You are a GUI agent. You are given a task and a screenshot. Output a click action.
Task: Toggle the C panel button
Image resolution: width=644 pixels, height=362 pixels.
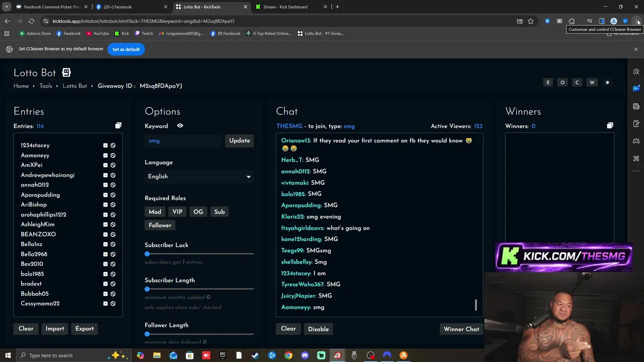[x=577, y=82]
